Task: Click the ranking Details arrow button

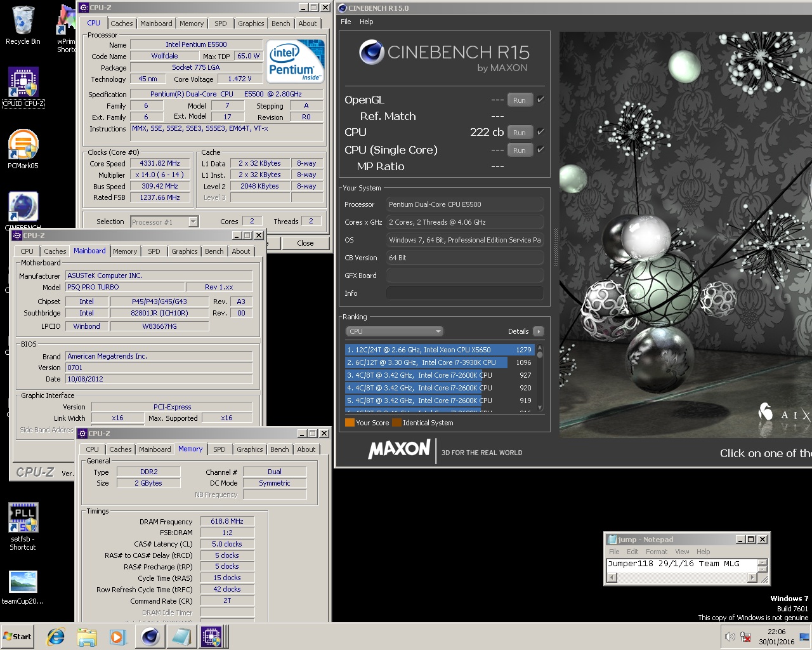Action: coord(539,331)
